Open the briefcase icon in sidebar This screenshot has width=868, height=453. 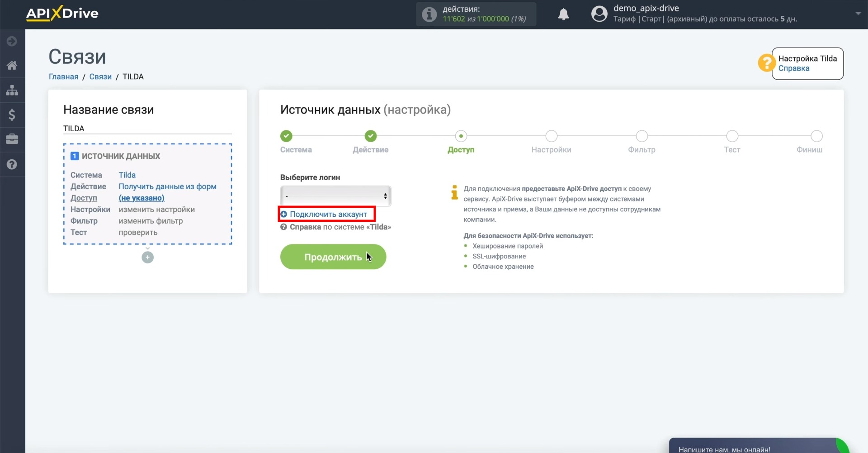click(x=12, y=139)
